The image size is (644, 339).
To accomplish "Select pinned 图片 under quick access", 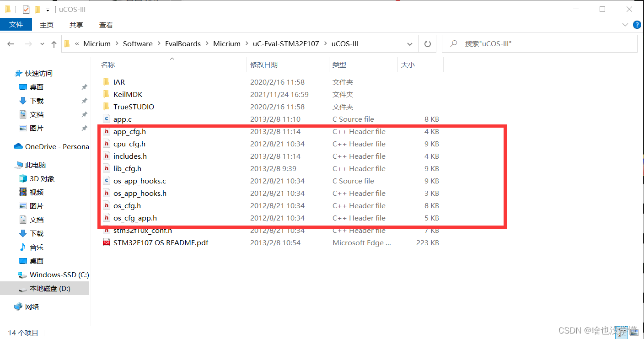I will point(31,128).
